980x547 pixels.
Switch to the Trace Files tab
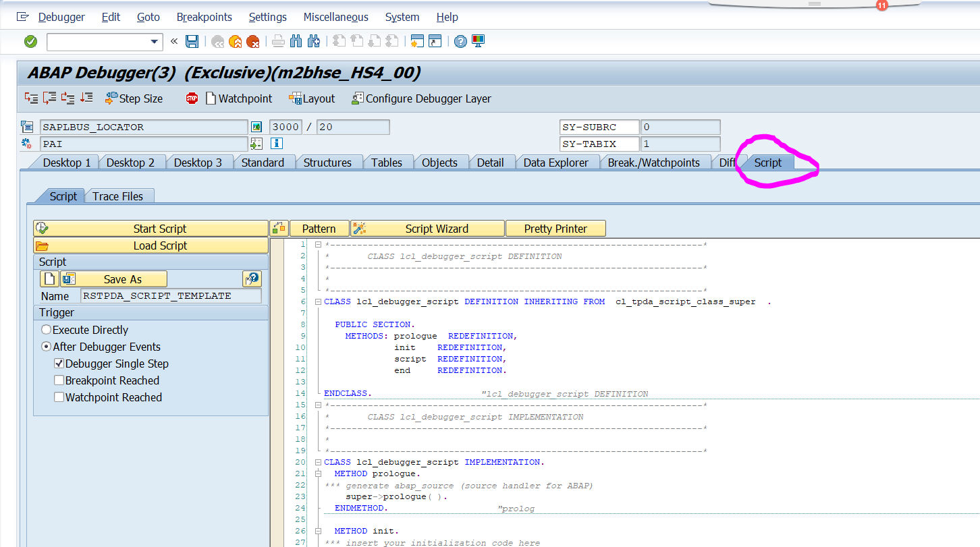119,196
